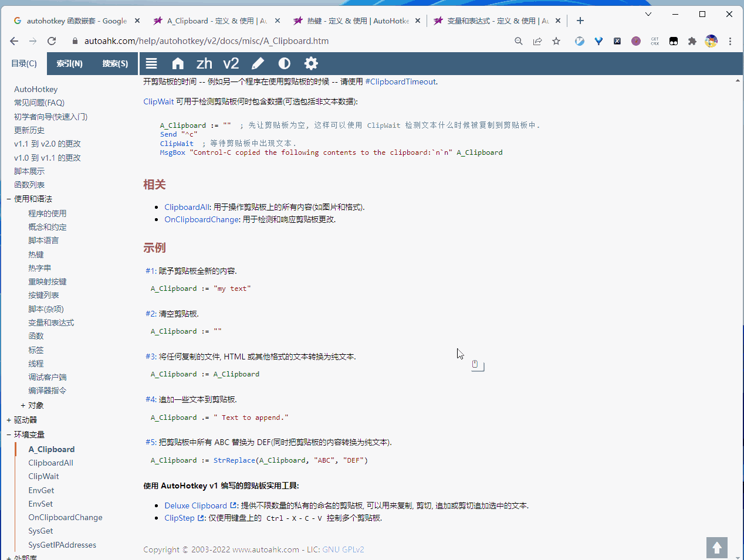Open the Chrome profile avatar
This screenshot has height=560, width=744.
(x=711, y=41)
